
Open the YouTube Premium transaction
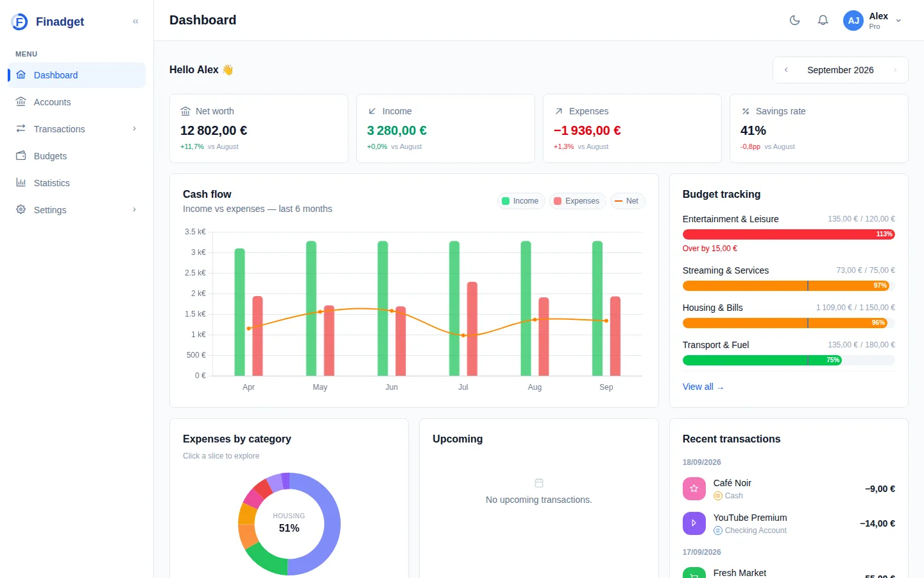[x=789, y=523]
